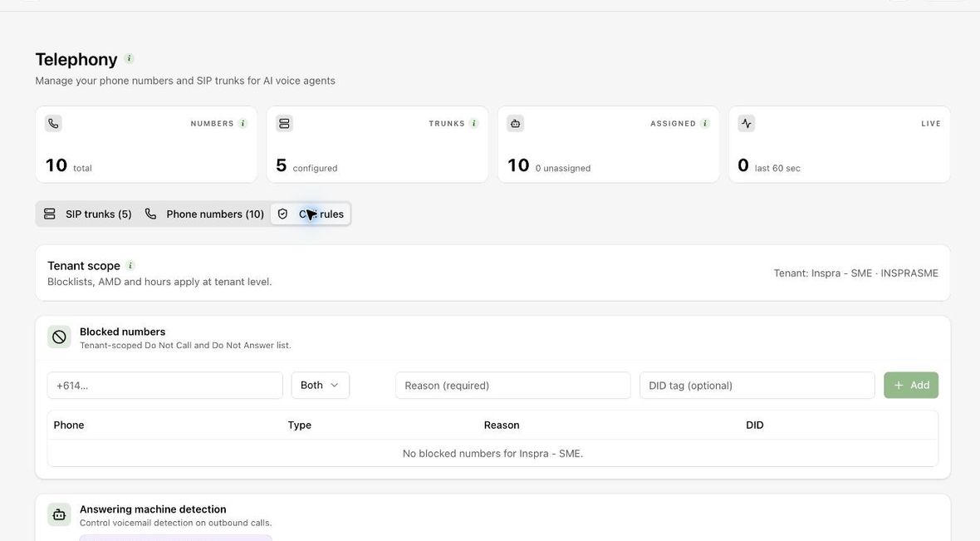This screenshot has height=541, width=980.
Task: Click the blocked circle icon for Blocked numbers
Action: [x=59, y=337]
